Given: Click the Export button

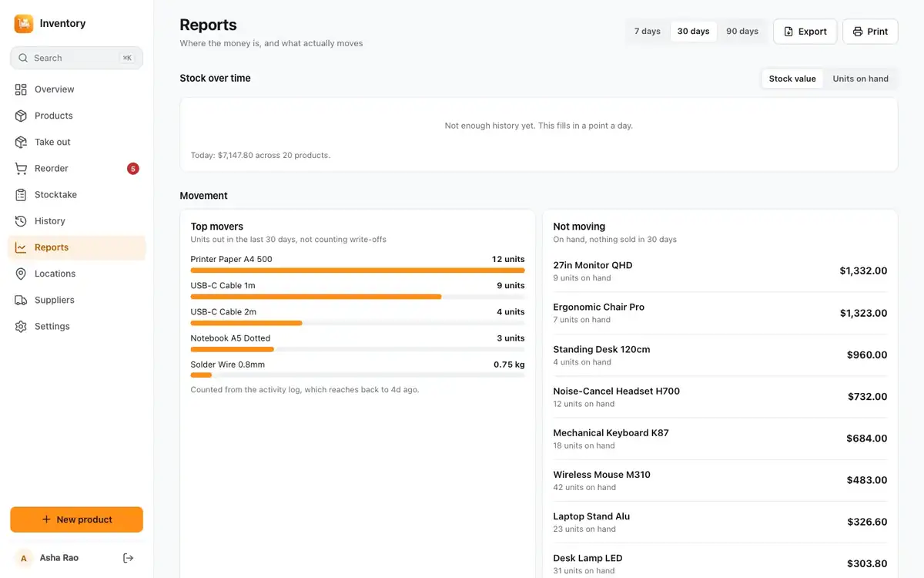Looking at the screenshot, I should [x=805, y=32].
